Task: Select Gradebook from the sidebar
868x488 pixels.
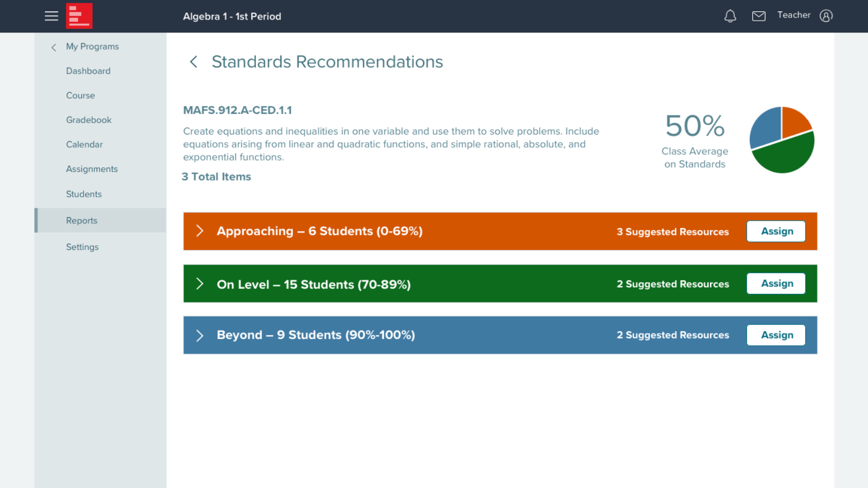Action: coord(88,120)
